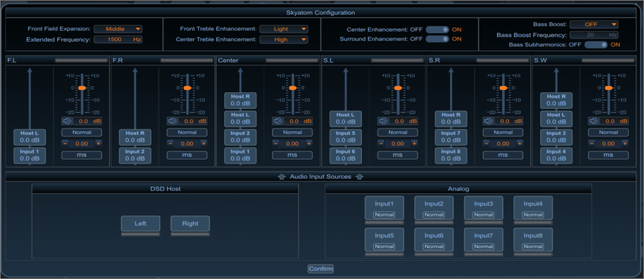Toggle Normal phase button in F.R channel
The height and width of the screenshot is (279, 644).
coord(187,132)
